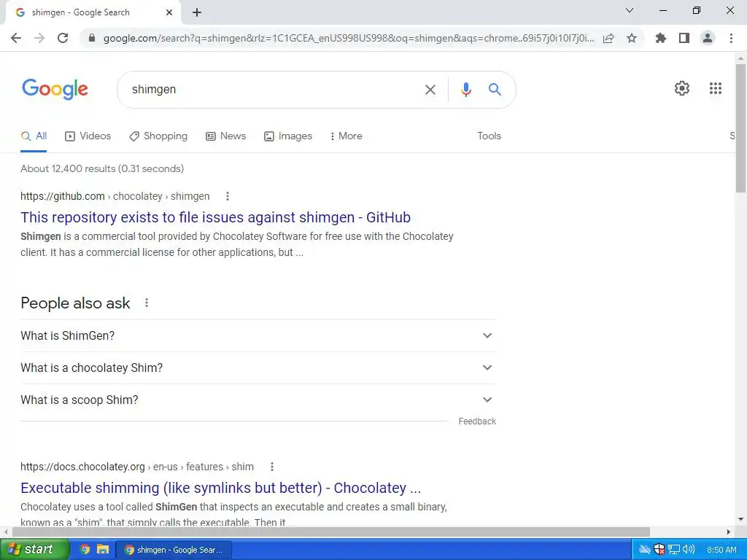Open the volume speaker tray icon
The image size is (747, 560).
(x=689, y=550)
